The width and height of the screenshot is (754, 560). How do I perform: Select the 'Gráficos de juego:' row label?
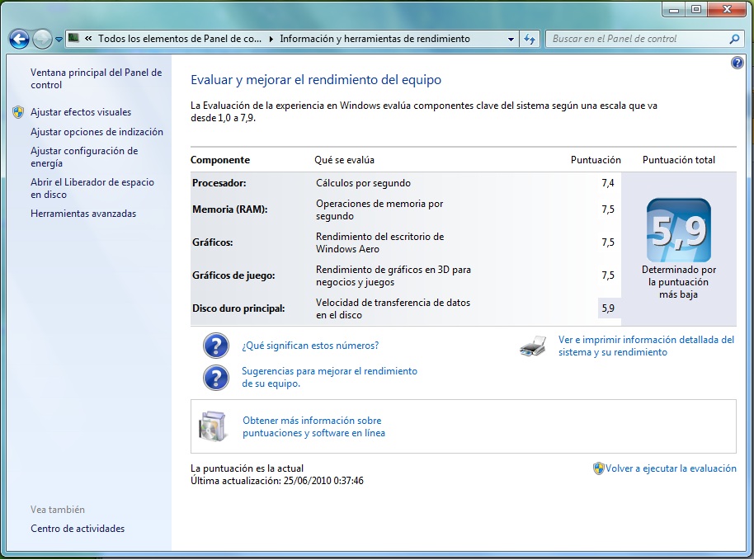click(233, 275)
